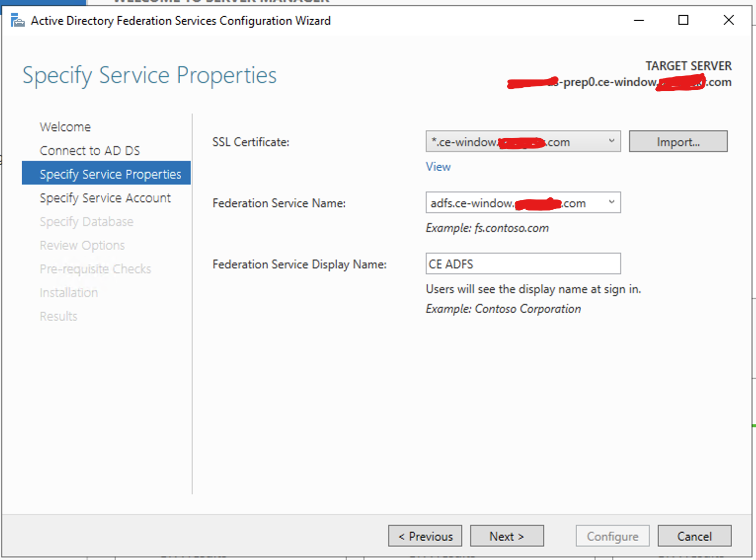Select the Review Options step

click(x=82, y=245)
